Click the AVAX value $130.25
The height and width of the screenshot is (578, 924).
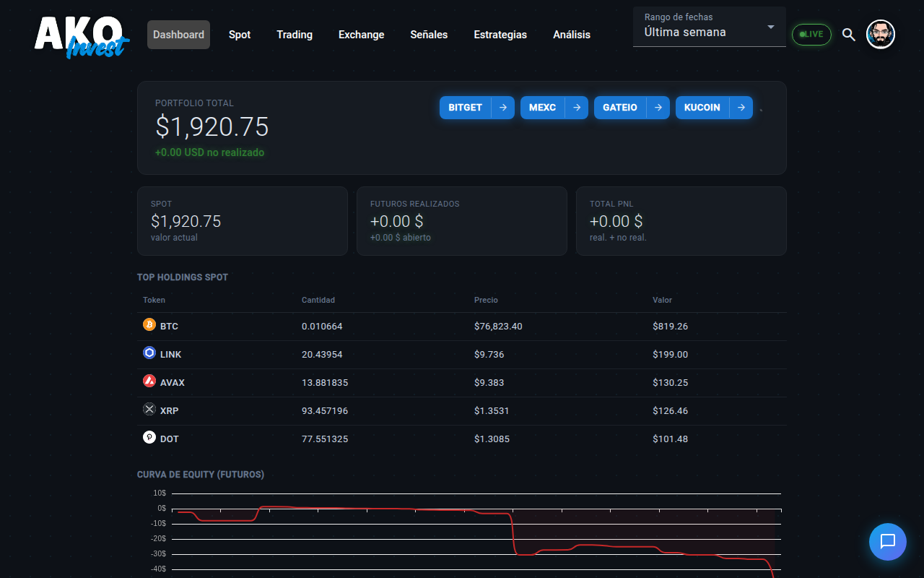670,383
